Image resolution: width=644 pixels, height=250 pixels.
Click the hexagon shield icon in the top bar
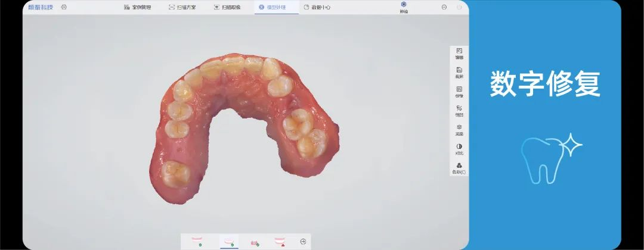click(403, 7)
